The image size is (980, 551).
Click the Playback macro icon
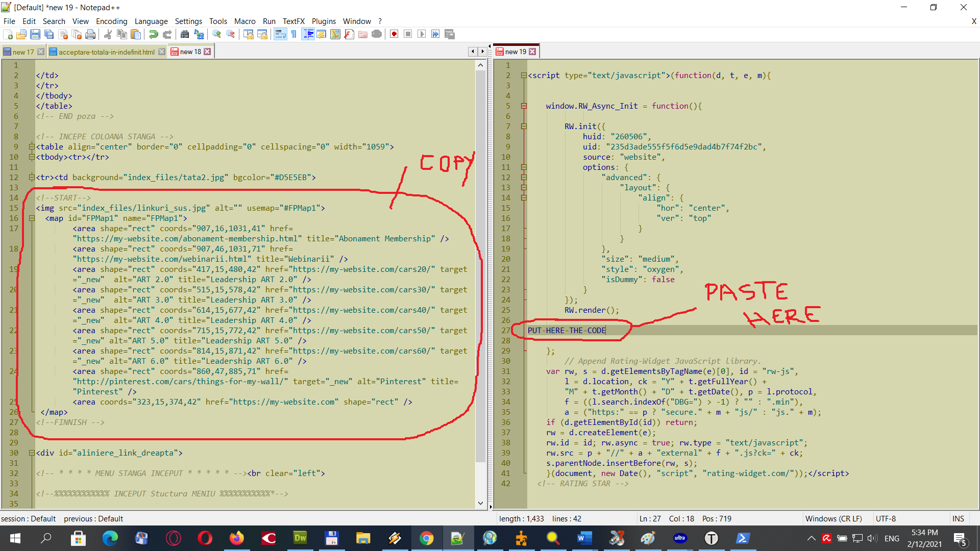click(422, 34)
